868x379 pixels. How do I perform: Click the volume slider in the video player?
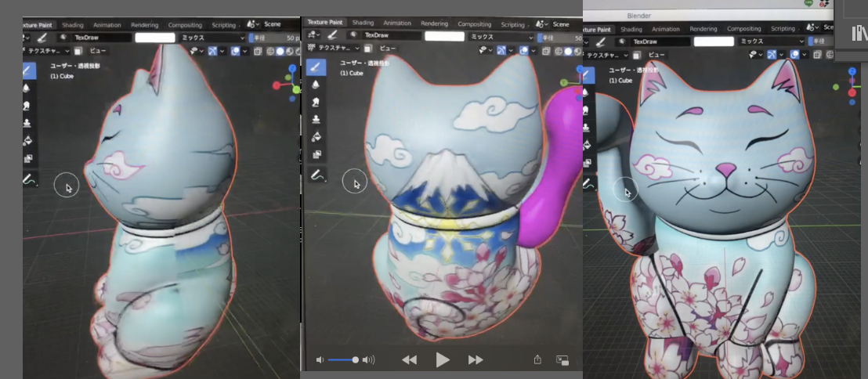pos(342,360)
